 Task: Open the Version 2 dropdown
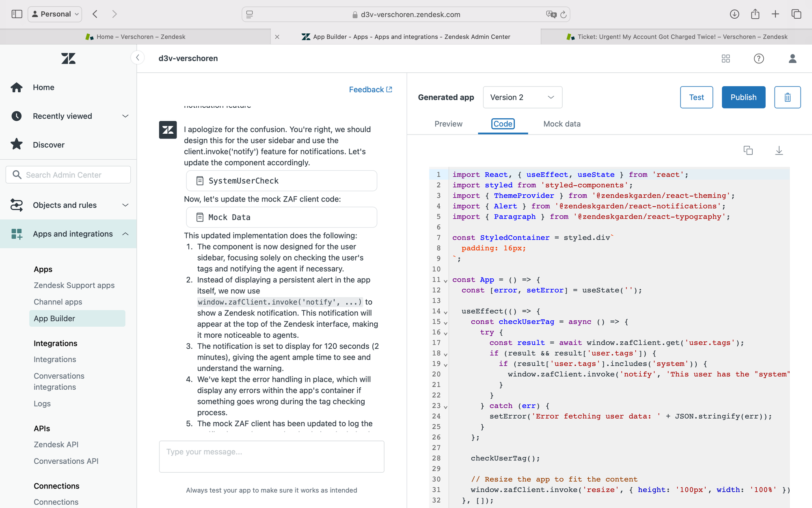click(x=523, y=97)
